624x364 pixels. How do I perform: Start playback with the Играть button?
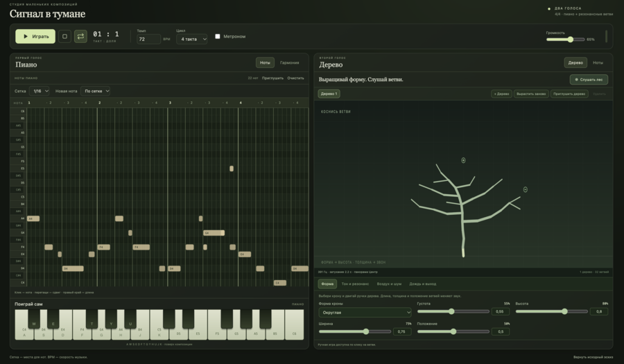35,36
